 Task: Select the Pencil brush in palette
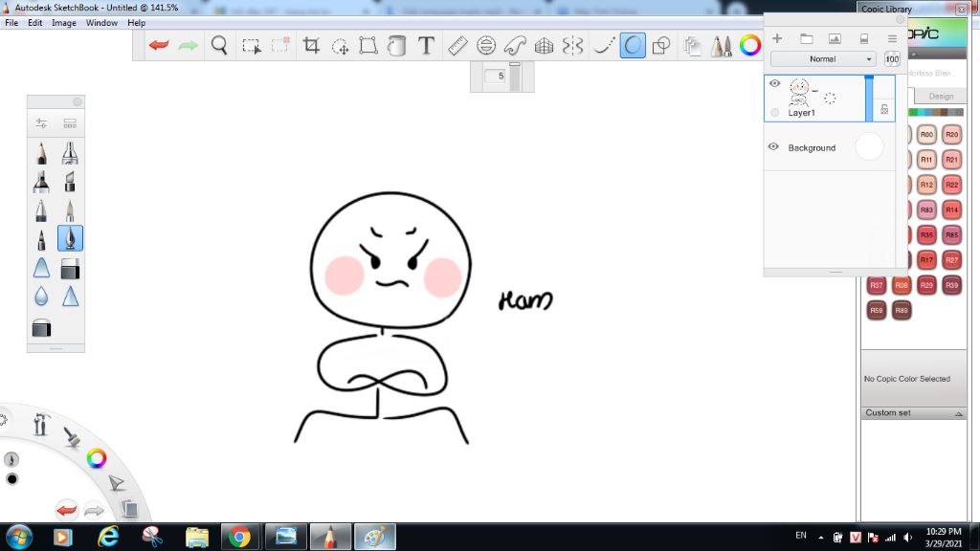click(x=41, y=153)
